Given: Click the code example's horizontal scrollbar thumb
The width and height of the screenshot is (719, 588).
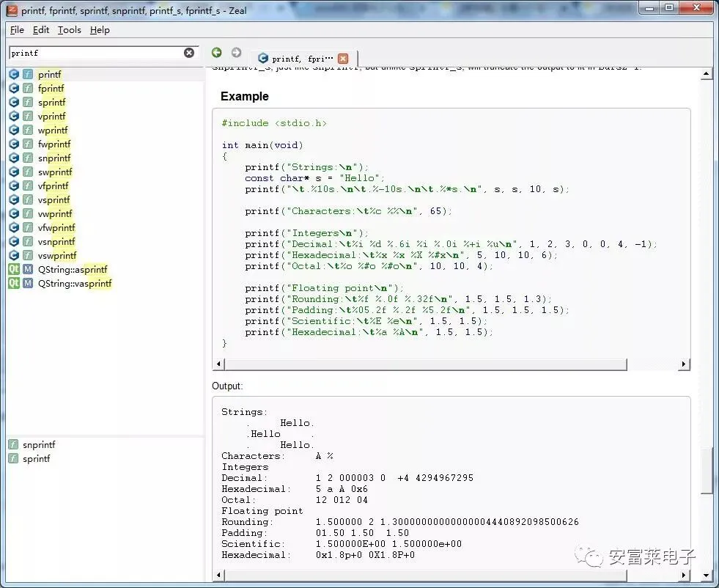Looking at the screenshot, I should coord(425,364).
